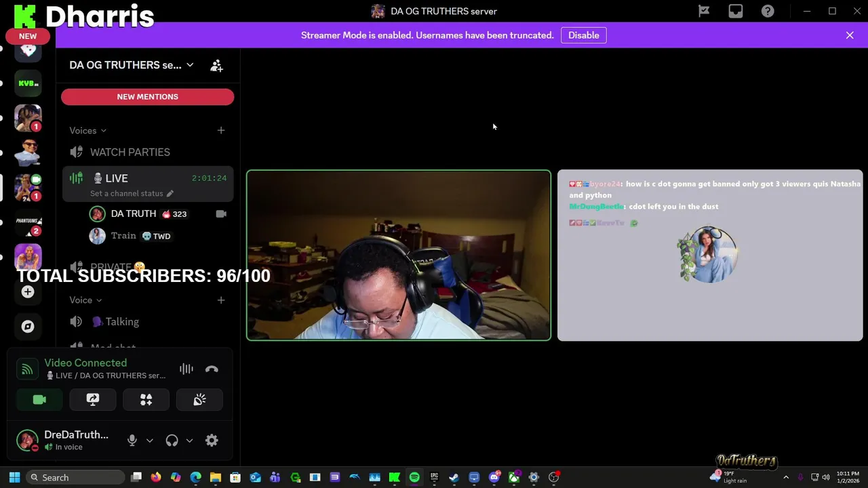Open the purple basketball player server icon
Screen dimensions: 868x488
tap(28, 257)
